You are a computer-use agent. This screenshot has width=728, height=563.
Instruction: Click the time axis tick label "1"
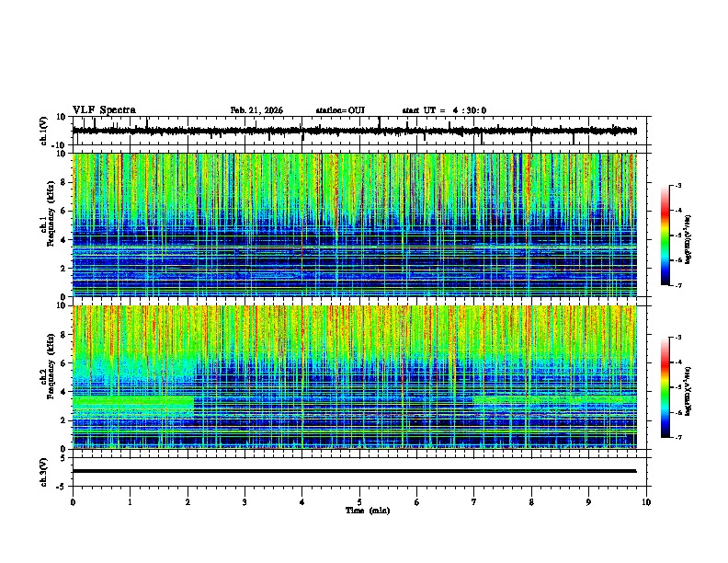[130, 502]
